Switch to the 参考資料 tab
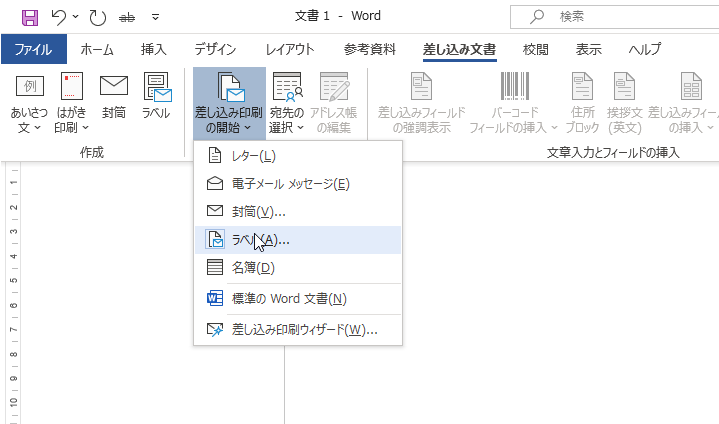The image size is (719, 424). pos(370,49)
